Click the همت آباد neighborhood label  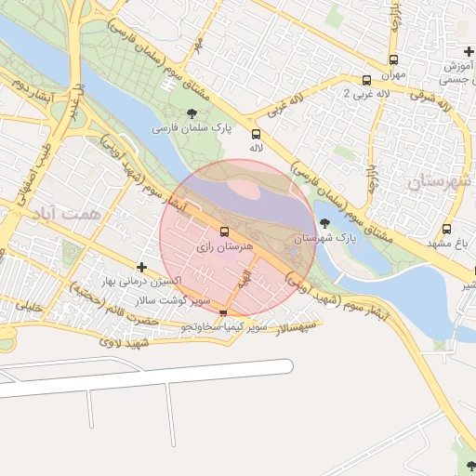click(67, 214)
